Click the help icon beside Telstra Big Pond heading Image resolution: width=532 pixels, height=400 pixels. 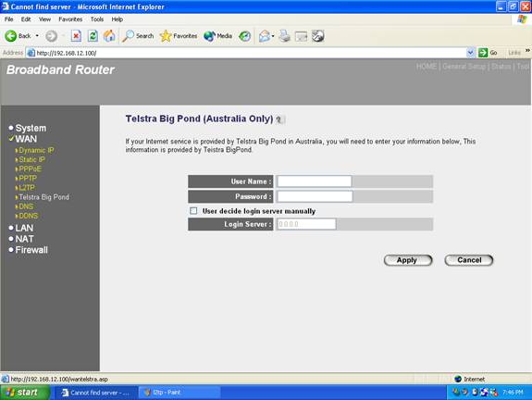[x=279, y=119]
